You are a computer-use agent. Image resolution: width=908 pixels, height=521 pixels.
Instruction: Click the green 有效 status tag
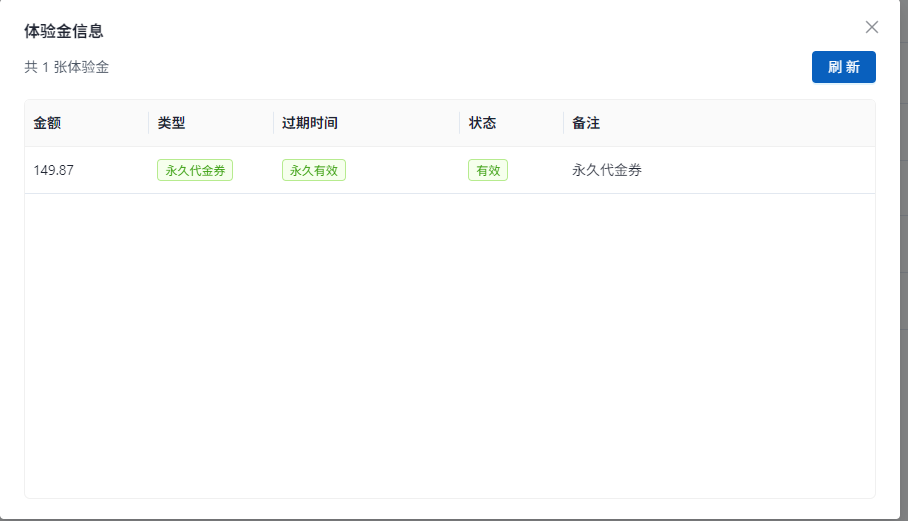(x=487, y=170)
